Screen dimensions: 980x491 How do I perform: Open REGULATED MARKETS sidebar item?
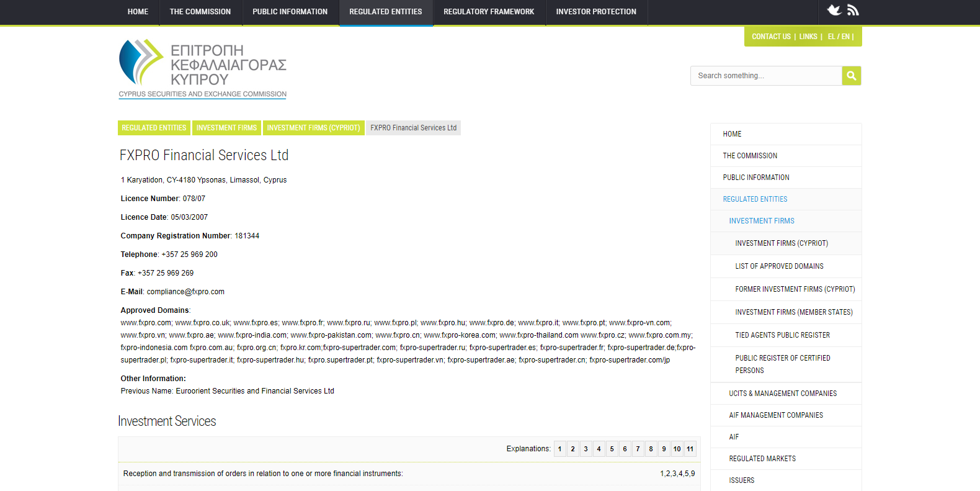point(786,459)
